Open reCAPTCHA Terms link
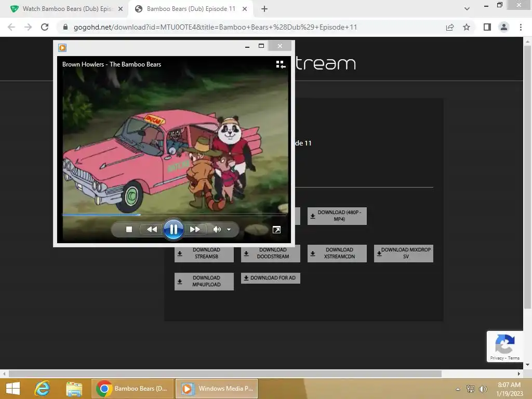 point(514,358)
